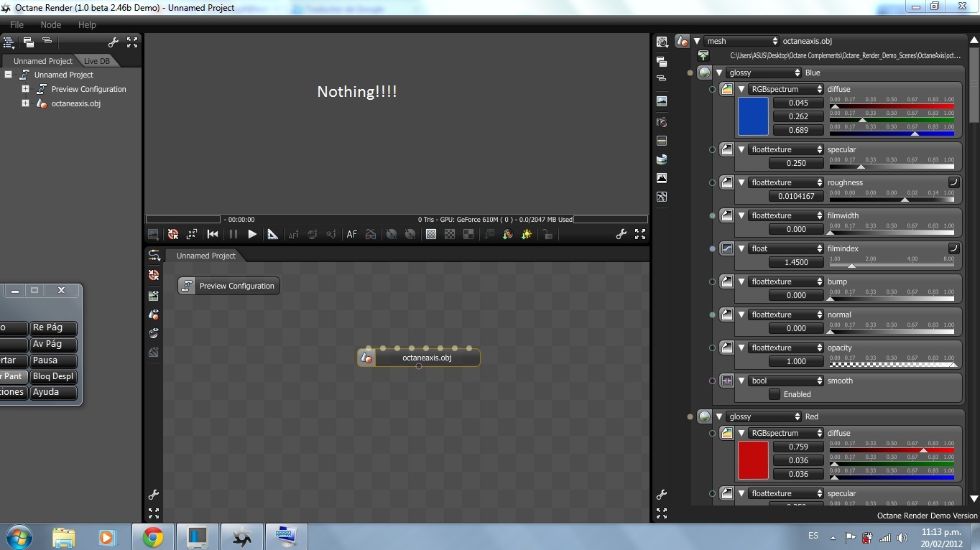Open the blue diffuse color swatch
Image resolution: width=980 pixels, height=550 pixels.
pos(753,116)
